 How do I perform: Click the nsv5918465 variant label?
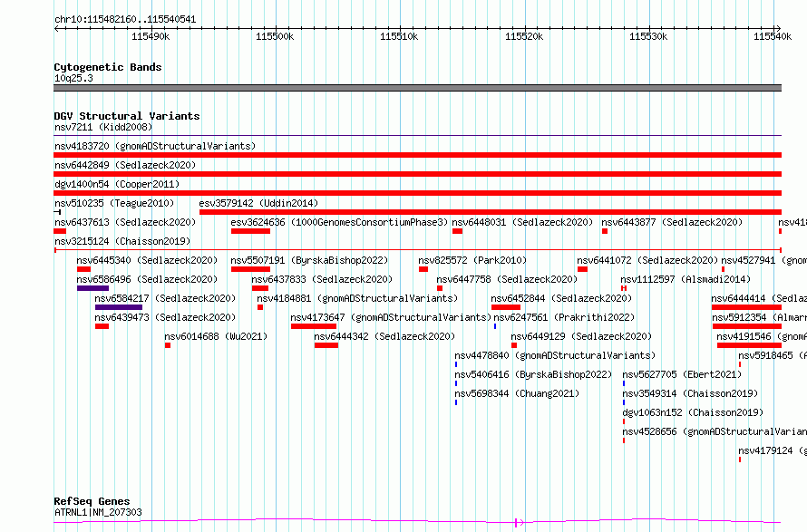click(x=773, y=355)
